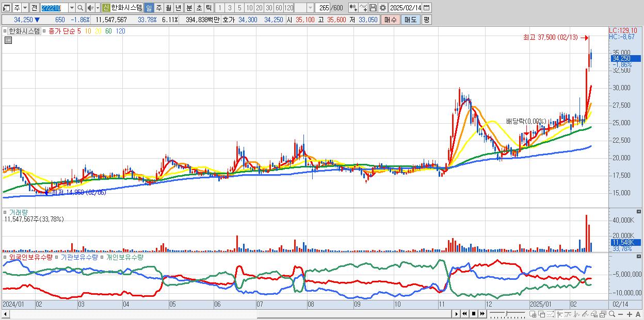Click the speaker sound icon

(x=90, y=8)
